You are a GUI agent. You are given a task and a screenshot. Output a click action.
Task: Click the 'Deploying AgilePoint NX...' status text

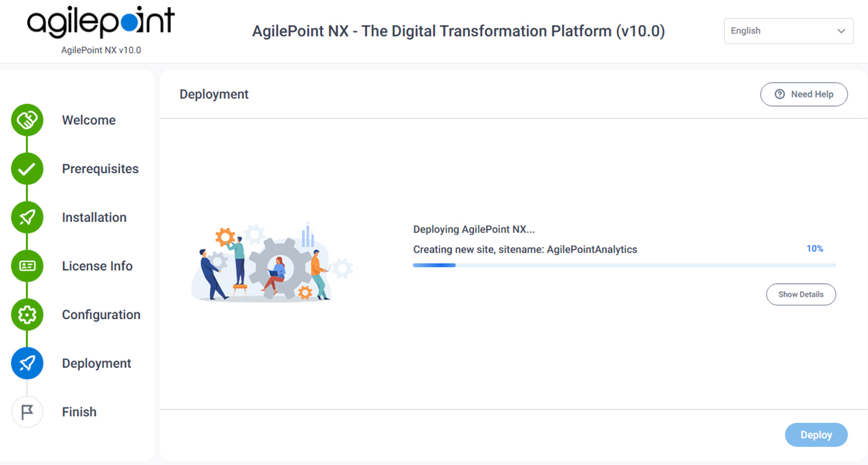pyautogui.click(x=474, y=229)
